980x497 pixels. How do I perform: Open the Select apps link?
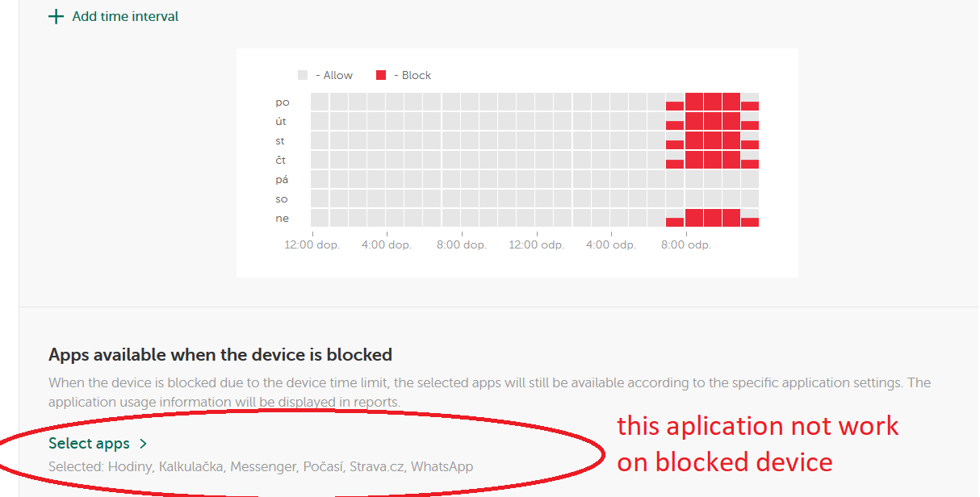[x=89, y=443]
